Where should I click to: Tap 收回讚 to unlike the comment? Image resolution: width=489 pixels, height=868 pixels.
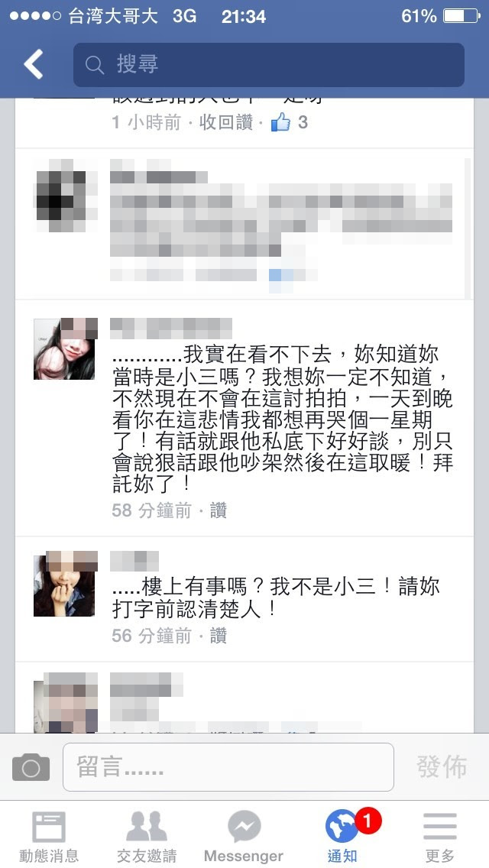click(x=226, y=122)
